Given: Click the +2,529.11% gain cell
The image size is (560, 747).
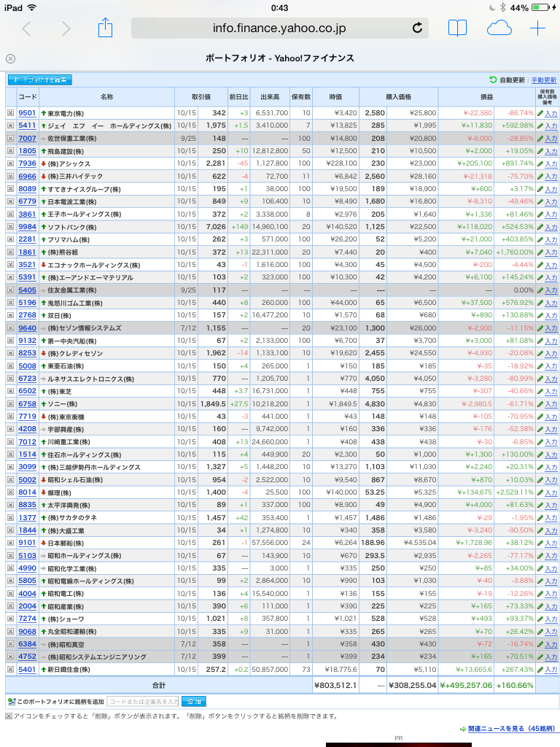Looking at the screenshot, I should (x=515, y=492).
